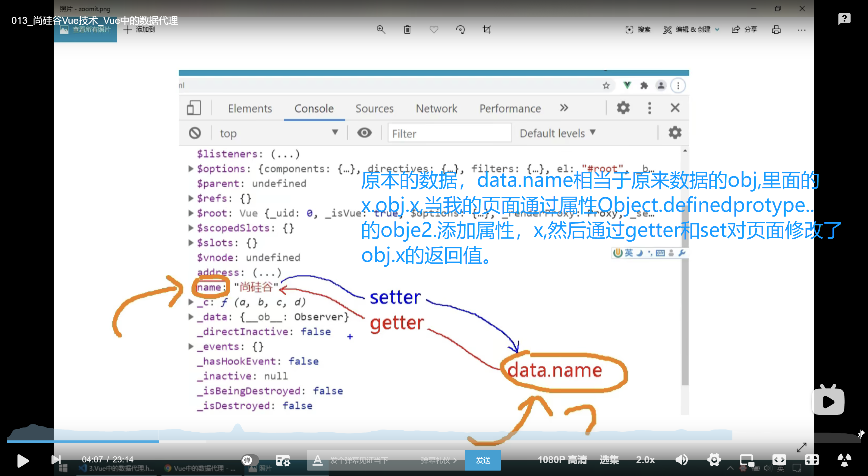The height and width of the screenshot is (476, 868).
Task: Click the zoom in magnifier in Photos
Action: coord(381,30)
